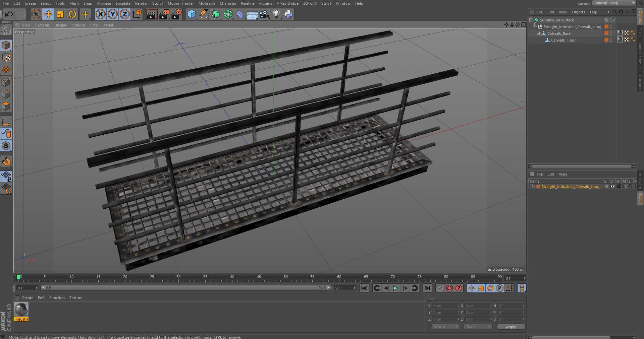The height and width of the screenshot is (339, 644).
Task: Click Catwalk_Base layer color swatch
Action: pos(606,33)
